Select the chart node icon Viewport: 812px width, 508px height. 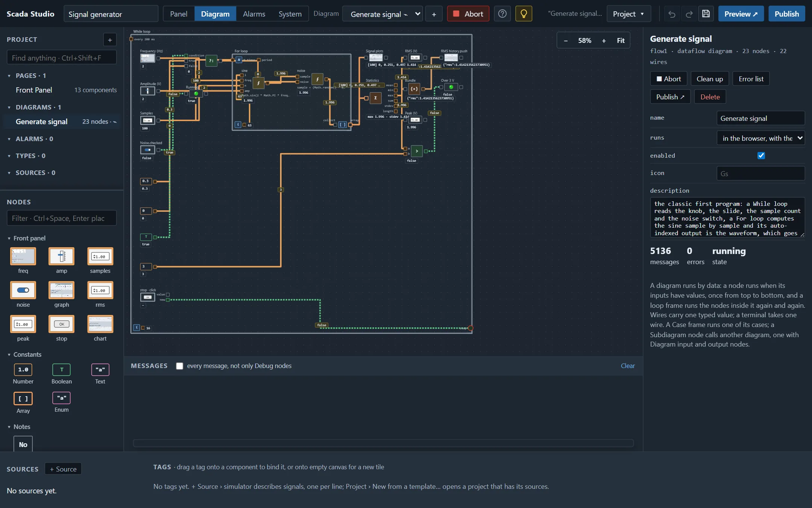click(x=100, y=324)
